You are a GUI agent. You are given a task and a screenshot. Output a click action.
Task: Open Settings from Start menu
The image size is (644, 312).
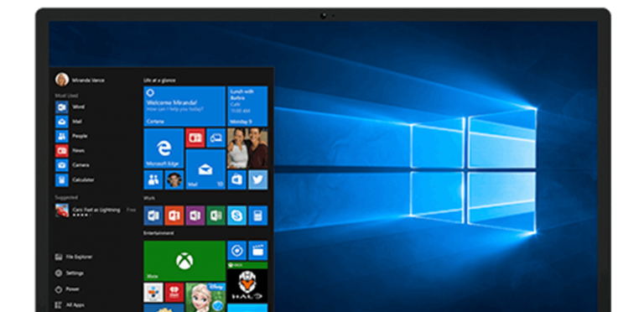[x=70, y=273]
